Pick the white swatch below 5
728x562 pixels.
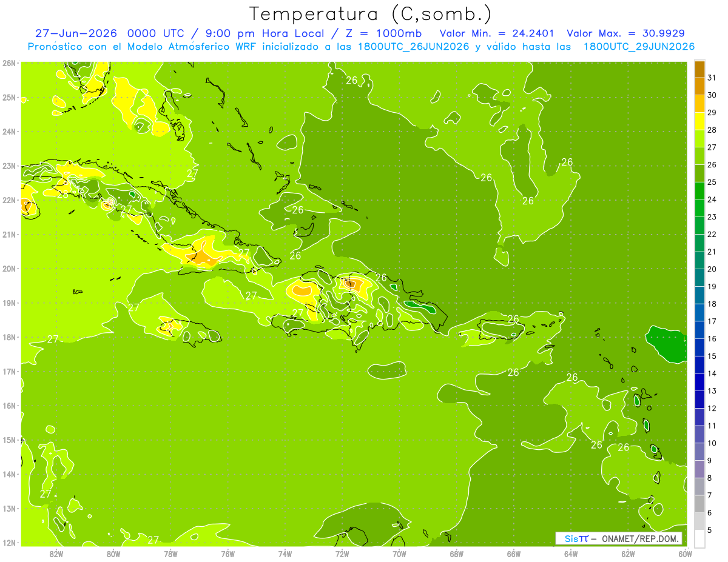(x=699, y=538)
